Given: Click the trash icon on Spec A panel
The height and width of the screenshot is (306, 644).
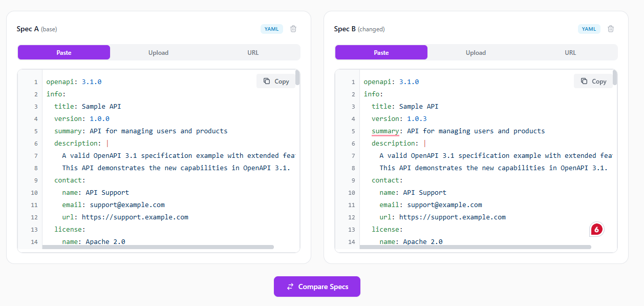Looking at the screenshot, I should [293, 29].
